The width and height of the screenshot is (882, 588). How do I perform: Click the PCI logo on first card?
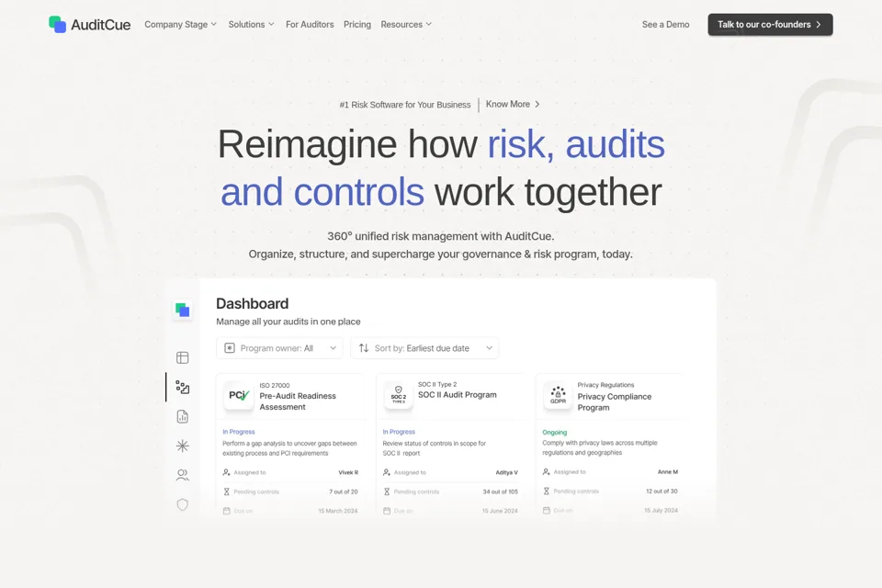(x=239, y=395)
